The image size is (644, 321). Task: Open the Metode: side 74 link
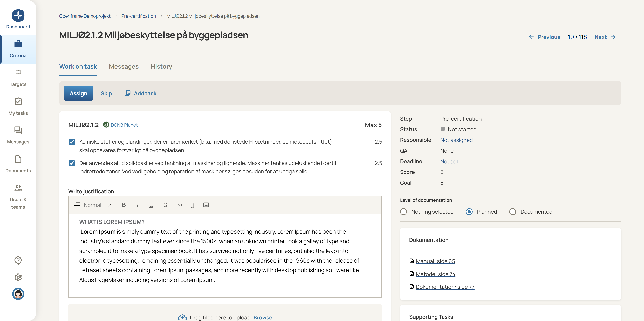pyautogui.click(x=435, y=274)
